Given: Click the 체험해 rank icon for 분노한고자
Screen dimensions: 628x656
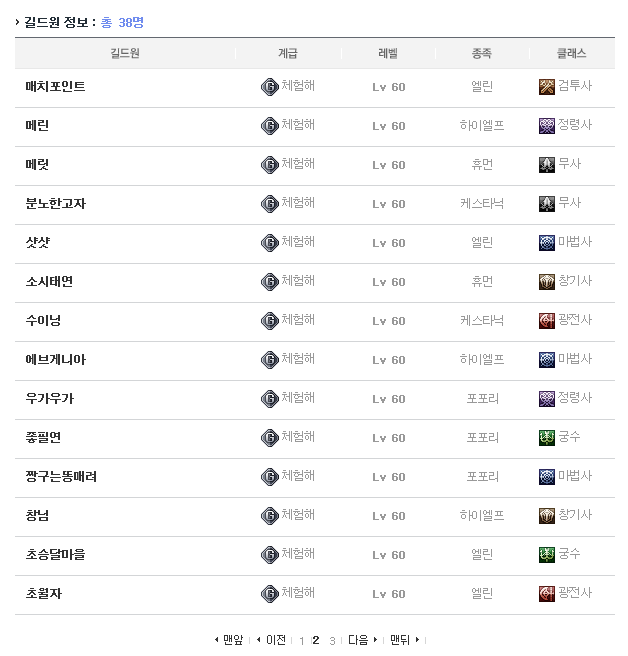Looking at the screenshot, I should (x=269, y=204).
